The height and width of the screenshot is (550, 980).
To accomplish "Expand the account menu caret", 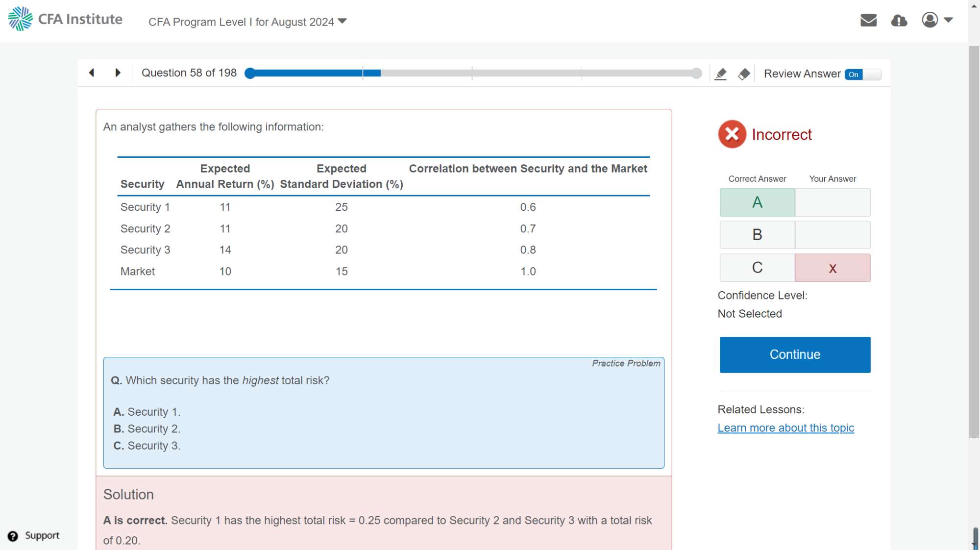I will 948,20.
